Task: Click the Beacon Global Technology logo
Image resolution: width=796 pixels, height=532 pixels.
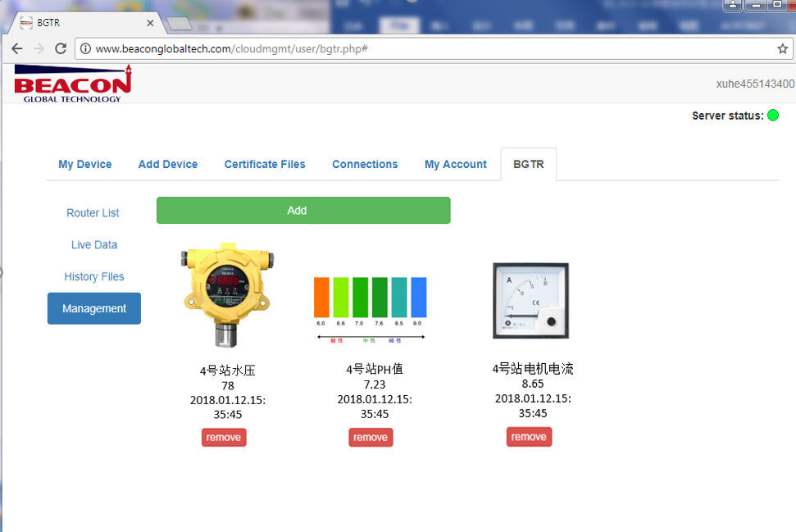Action: point(72,83)
